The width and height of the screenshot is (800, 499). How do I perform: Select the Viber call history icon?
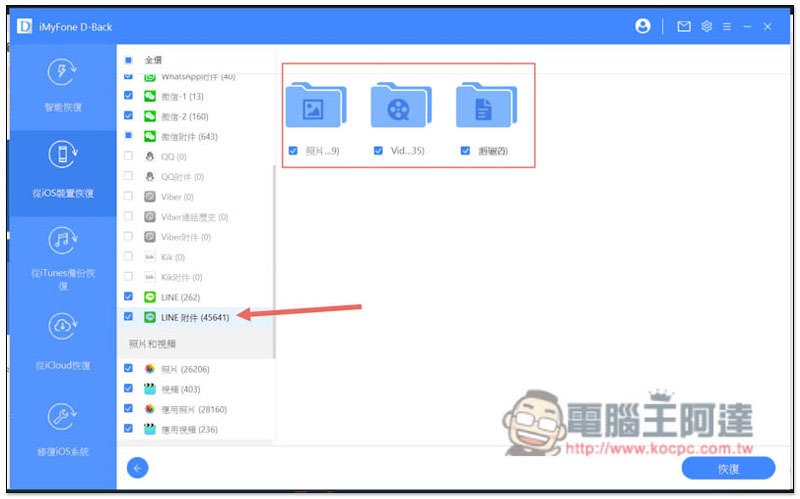tap(149, 217)
